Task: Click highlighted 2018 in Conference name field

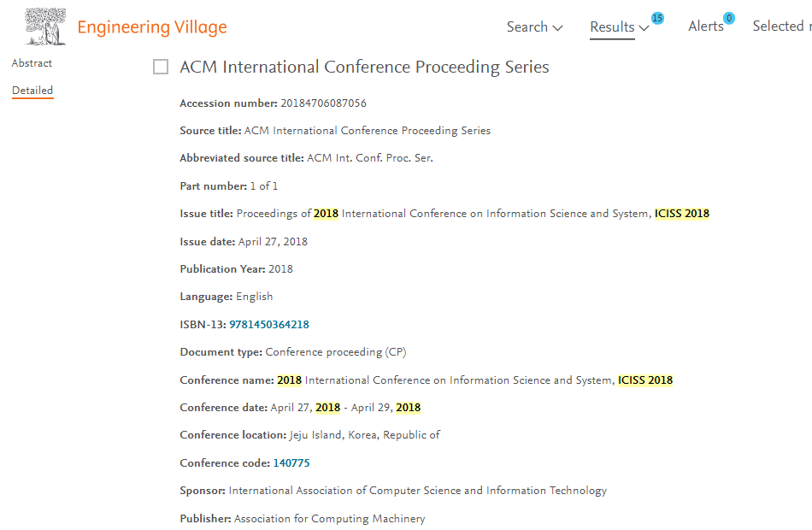Action: (290, 380)
